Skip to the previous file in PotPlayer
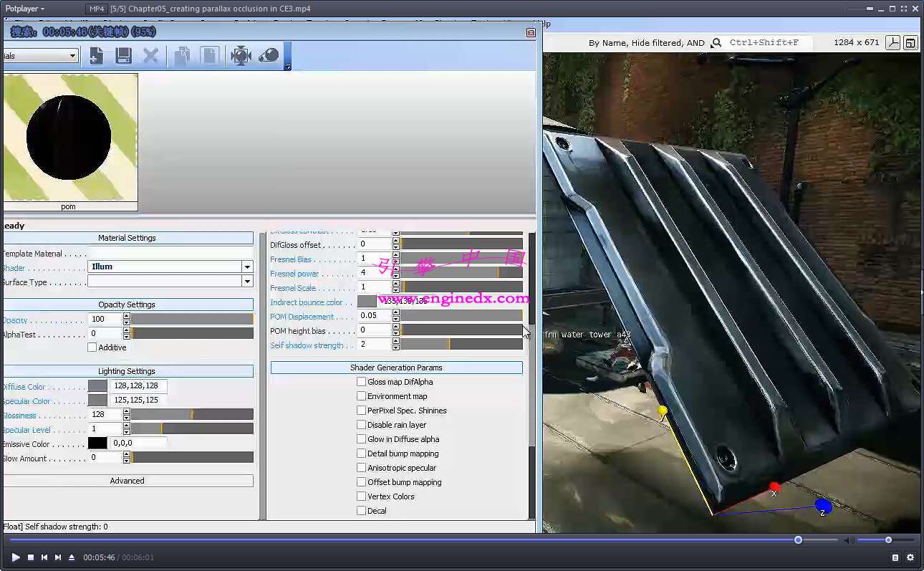924x571 pixels. tap(44, 557)
